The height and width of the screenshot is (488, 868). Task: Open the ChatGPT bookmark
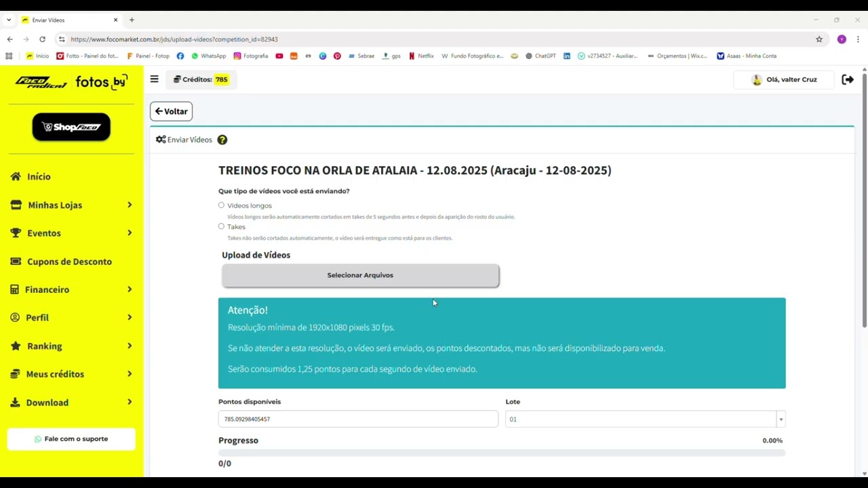point(540,56)
